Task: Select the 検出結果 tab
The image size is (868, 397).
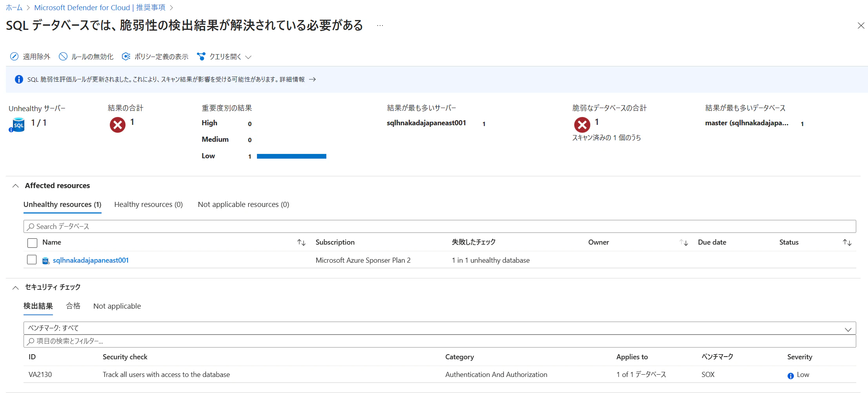Action: tap(38, 306)
